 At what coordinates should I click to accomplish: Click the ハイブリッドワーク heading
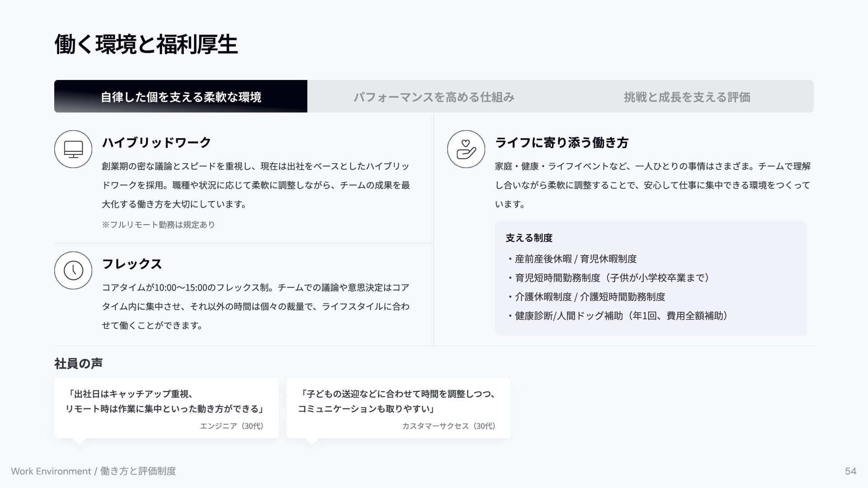click(x=156, y=143)
